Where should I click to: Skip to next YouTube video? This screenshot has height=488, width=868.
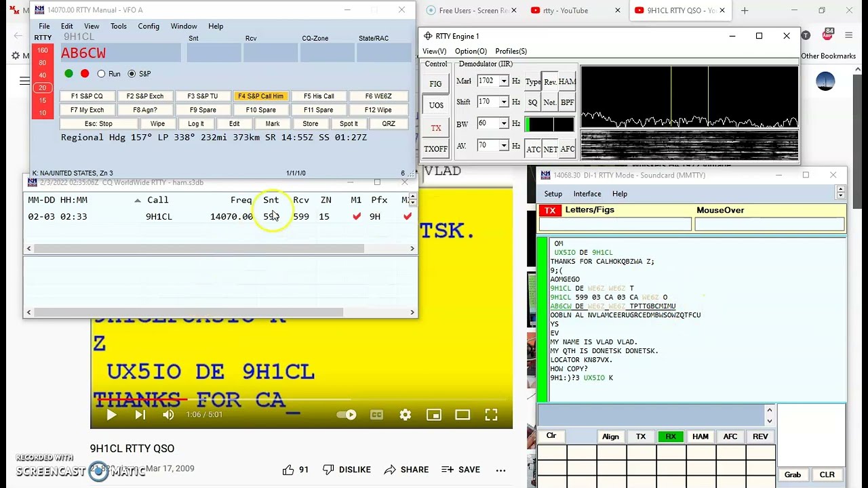pos(140,415)
